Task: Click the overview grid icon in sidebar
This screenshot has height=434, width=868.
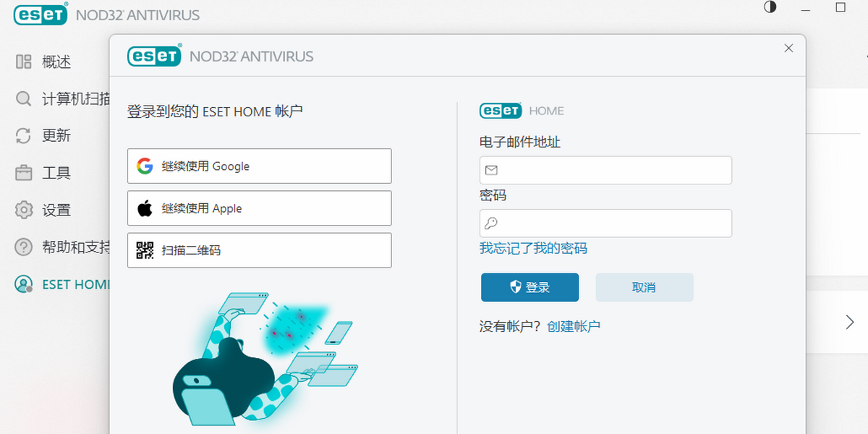Action: pos(24,61)
